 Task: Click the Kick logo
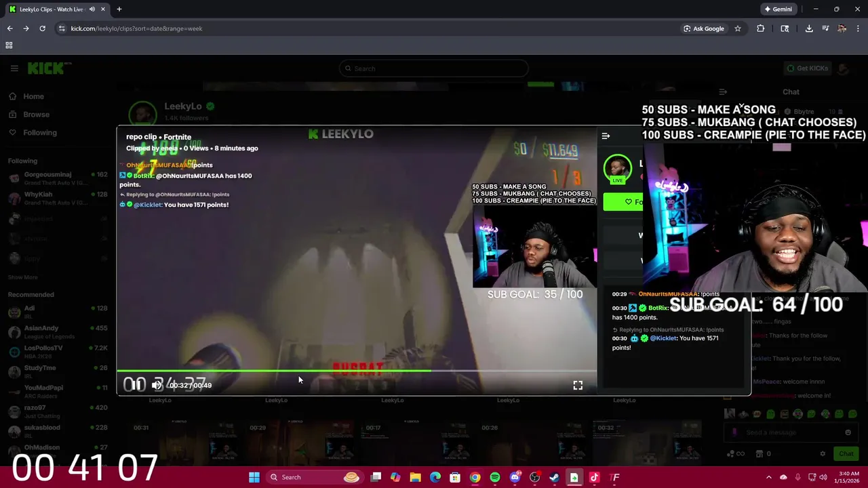point(49,68)
